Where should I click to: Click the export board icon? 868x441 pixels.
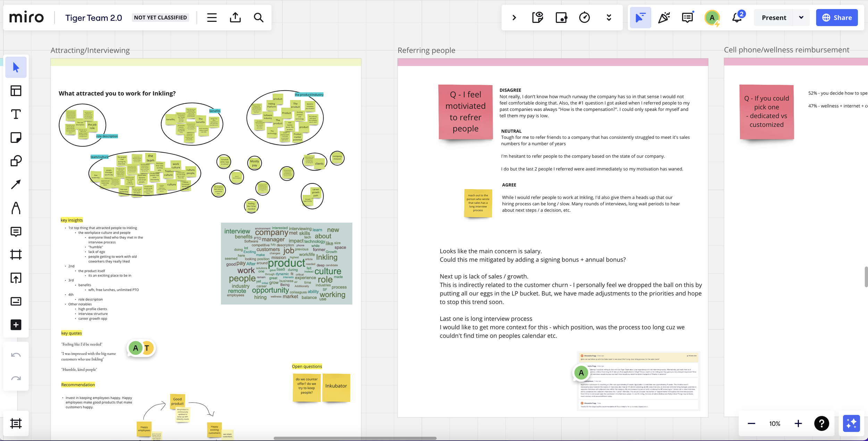click(x=235, y=17)
